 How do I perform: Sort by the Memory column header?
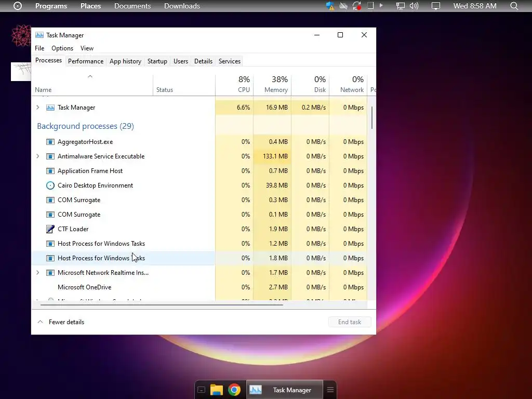click(x=272, y=85)
